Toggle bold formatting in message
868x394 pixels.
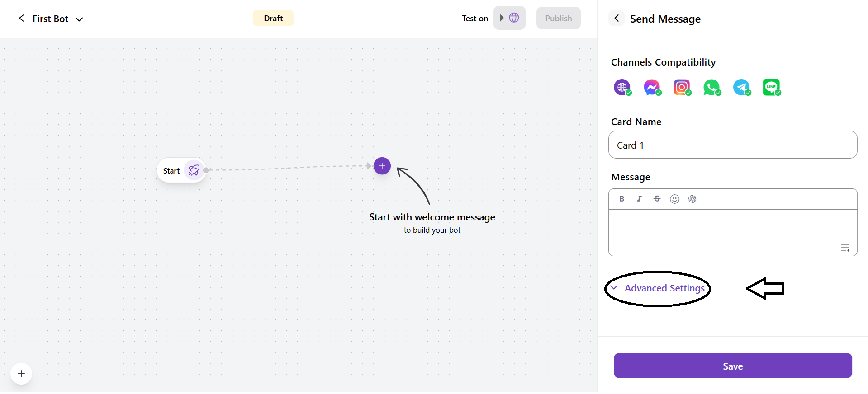(622, 199)
